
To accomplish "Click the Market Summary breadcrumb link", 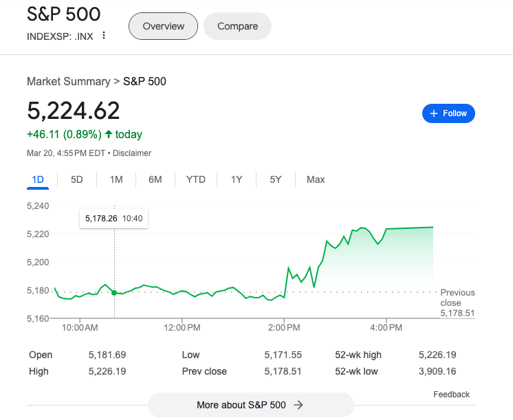I will tap(68, 81).
